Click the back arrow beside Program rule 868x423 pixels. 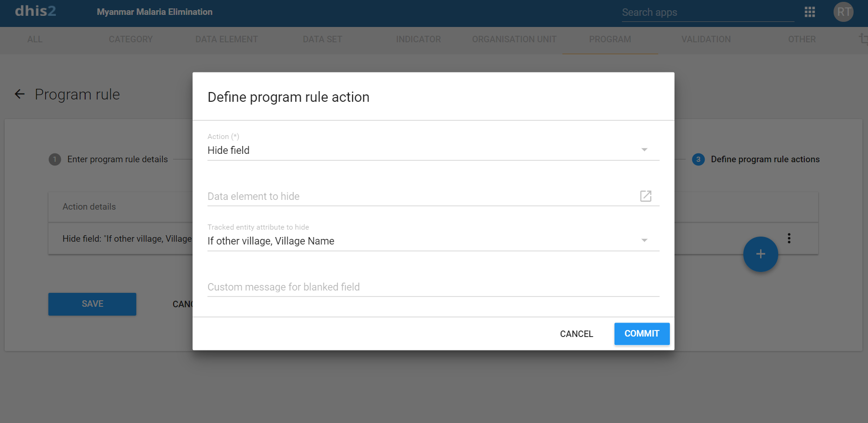(20, 94)
